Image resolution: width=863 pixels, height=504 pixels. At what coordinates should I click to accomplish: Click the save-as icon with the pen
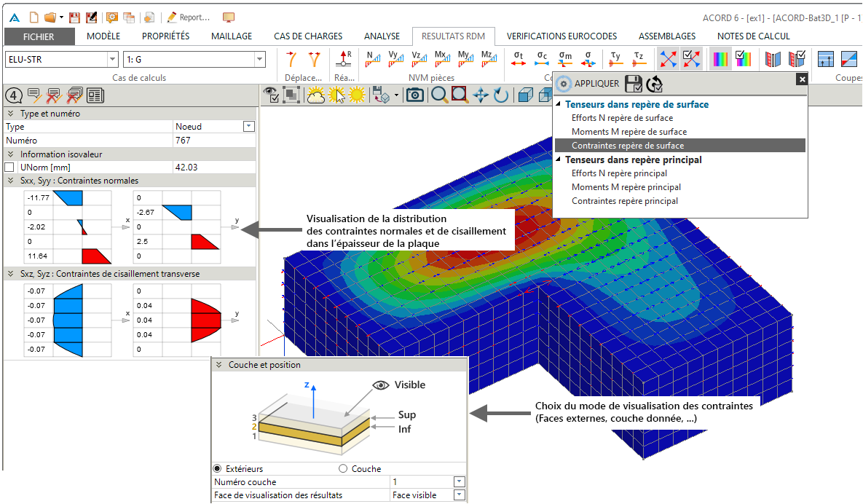point(91,17)
